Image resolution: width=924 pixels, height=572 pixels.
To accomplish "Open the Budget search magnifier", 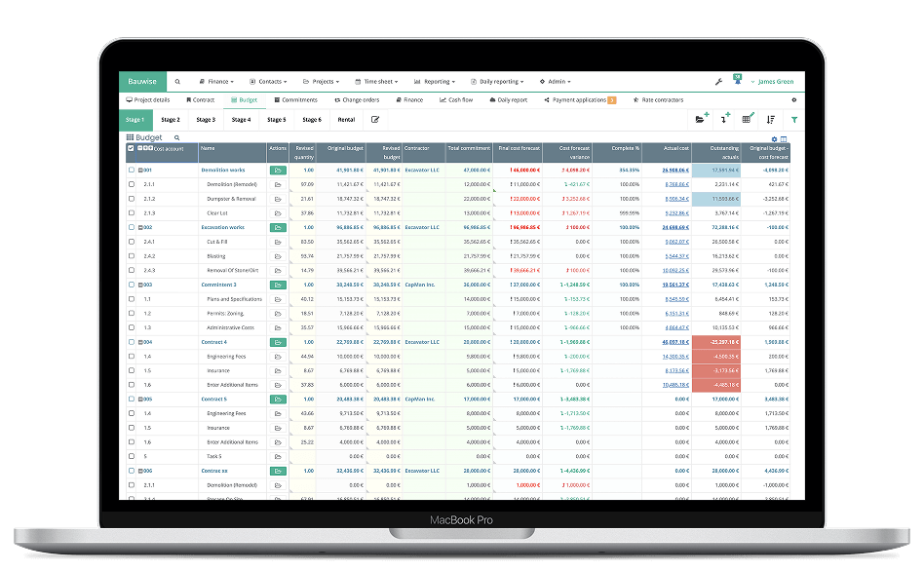I will click(x=177, y=138).
